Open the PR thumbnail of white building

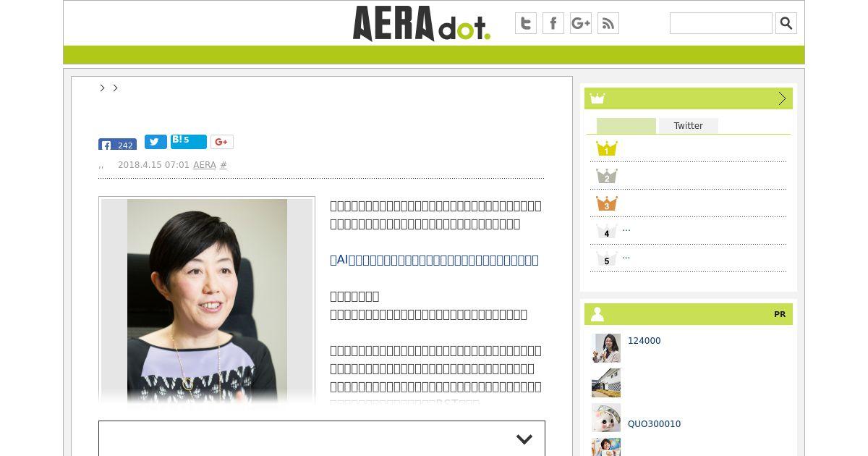(606, 383)
